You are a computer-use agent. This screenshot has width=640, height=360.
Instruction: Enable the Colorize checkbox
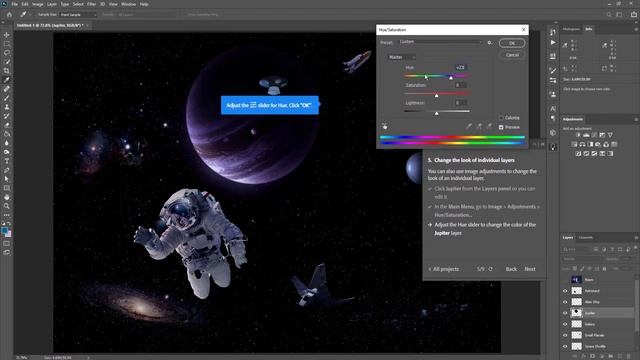(501, 118)
